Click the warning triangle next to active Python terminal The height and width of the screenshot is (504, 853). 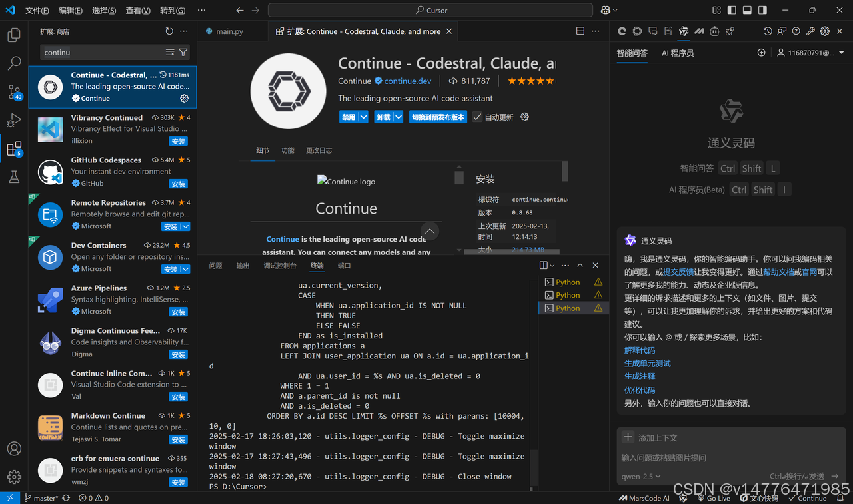598,308
